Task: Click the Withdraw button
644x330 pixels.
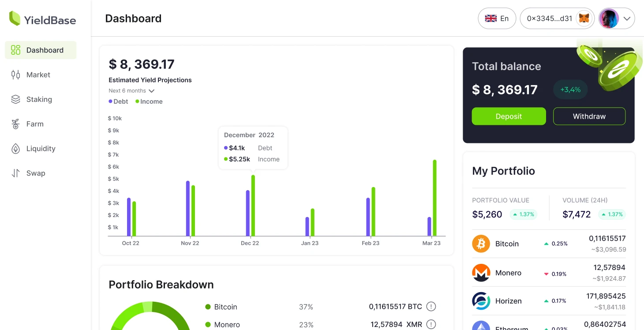Action: point(589,116)
